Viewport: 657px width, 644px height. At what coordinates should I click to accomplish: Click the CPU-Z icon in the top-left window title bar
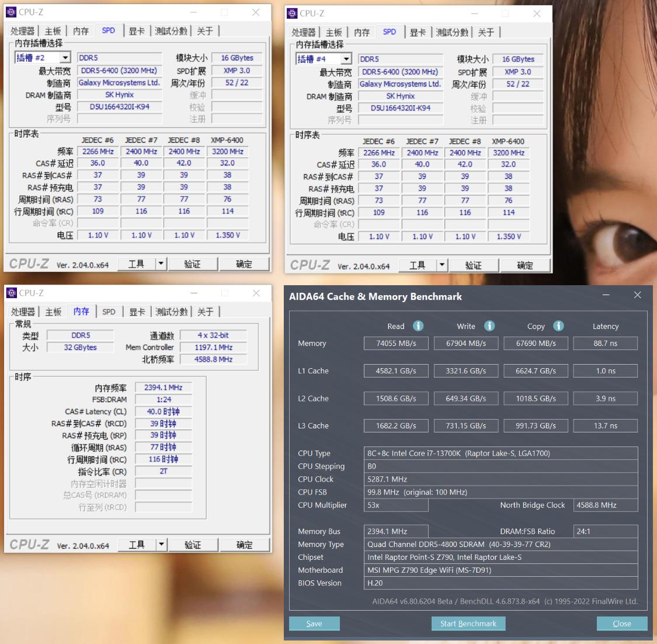[12, 12]
